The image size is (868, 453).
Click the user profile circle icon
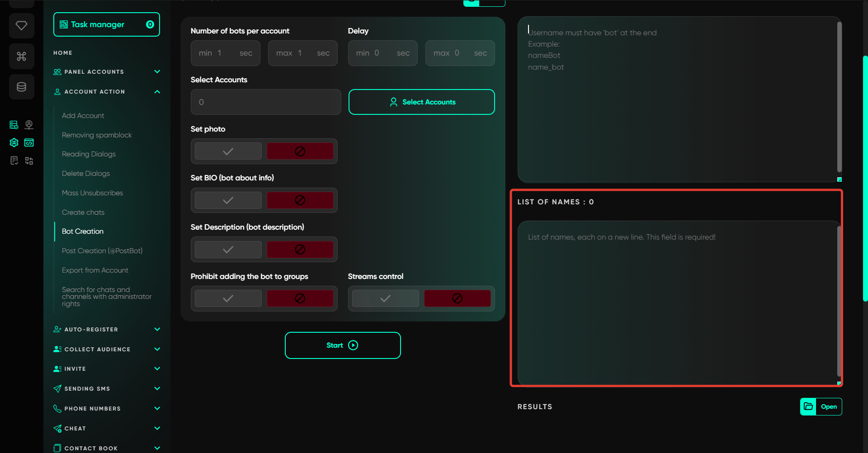point(29,125)
